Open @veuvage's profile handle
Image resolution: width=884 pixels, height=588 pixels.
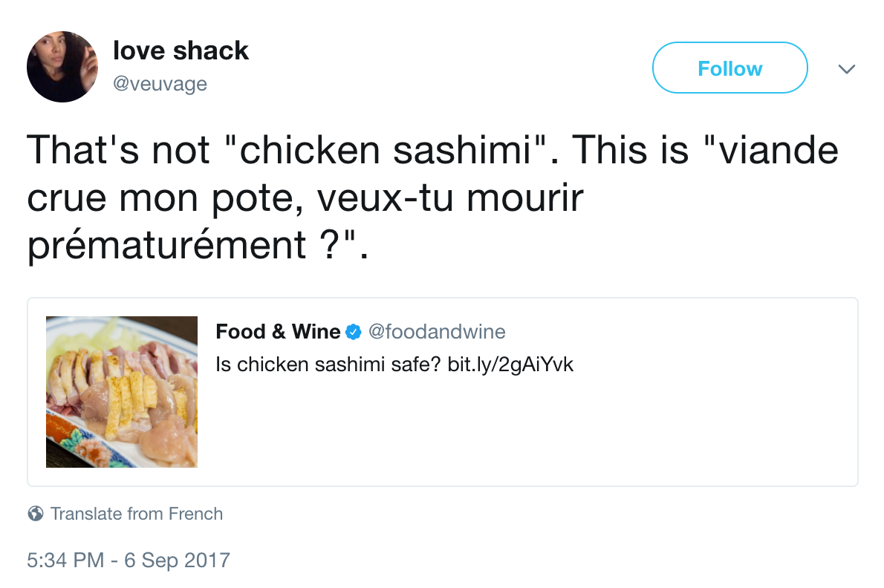click(x=161, y=83)
